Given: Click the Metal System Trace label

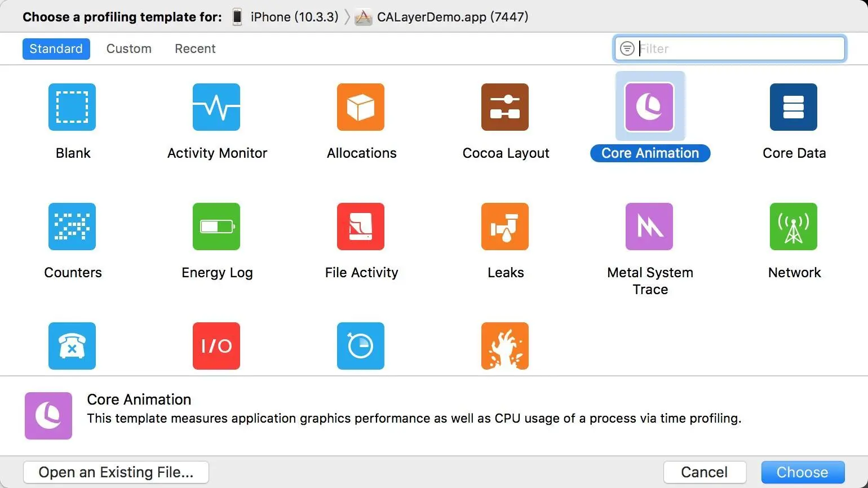Looking at the screenshot, I should pos(650,281).
